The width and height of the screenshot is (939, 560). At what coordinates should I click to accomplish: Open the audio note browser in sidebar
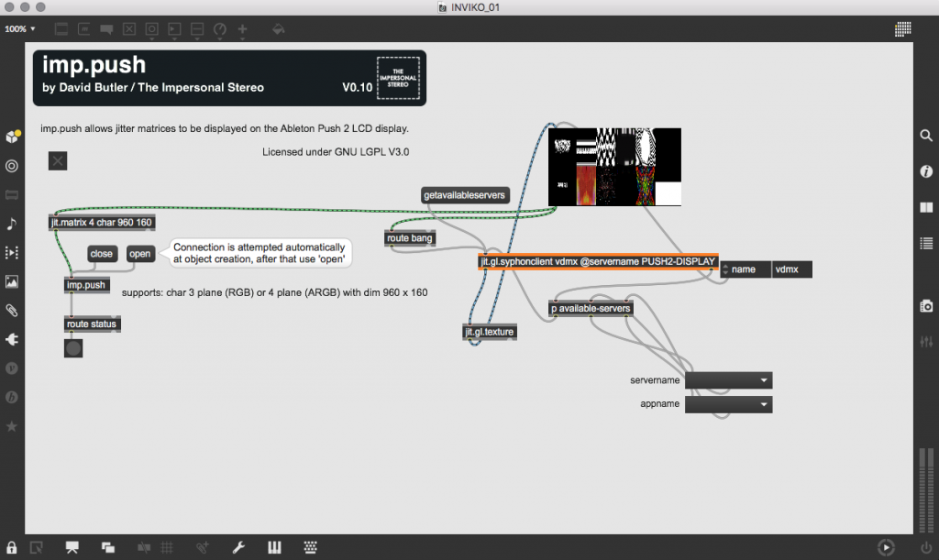click(11, 224)
